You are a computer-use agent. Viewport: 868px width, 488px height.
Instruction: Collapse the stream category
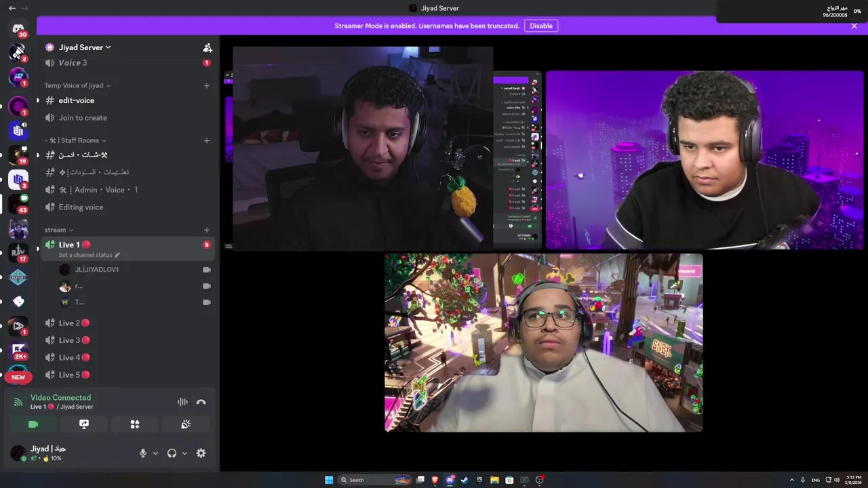coord(58,230)
